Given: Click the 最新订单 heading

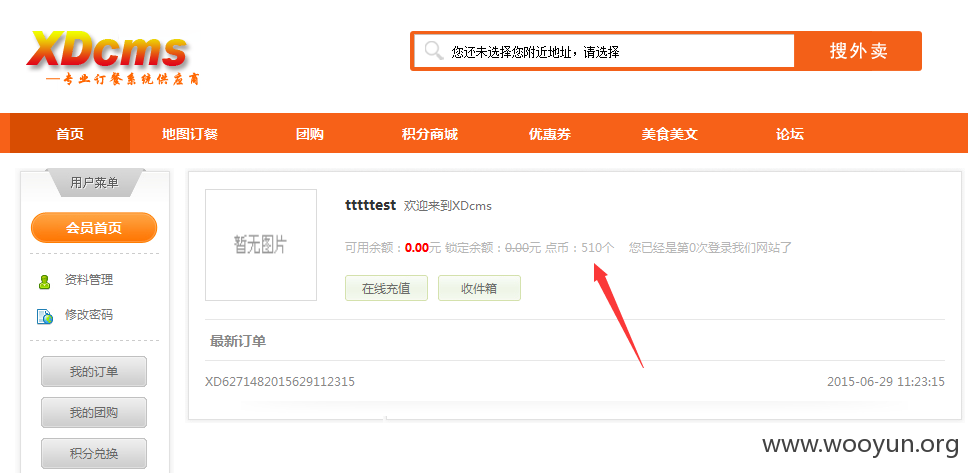Looking at the screenshot, I should click(x=238, y=341).
